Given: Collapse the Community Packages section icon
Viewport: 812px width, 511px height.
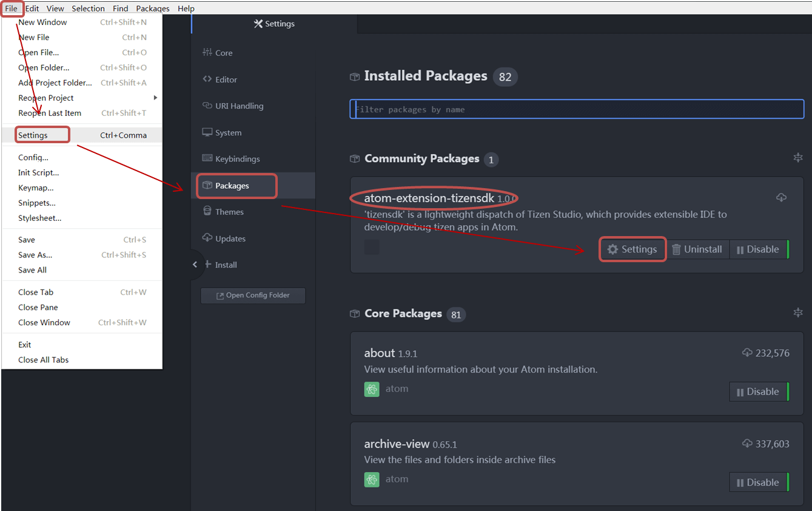Looking at the screenshot, I should point(798,158).
